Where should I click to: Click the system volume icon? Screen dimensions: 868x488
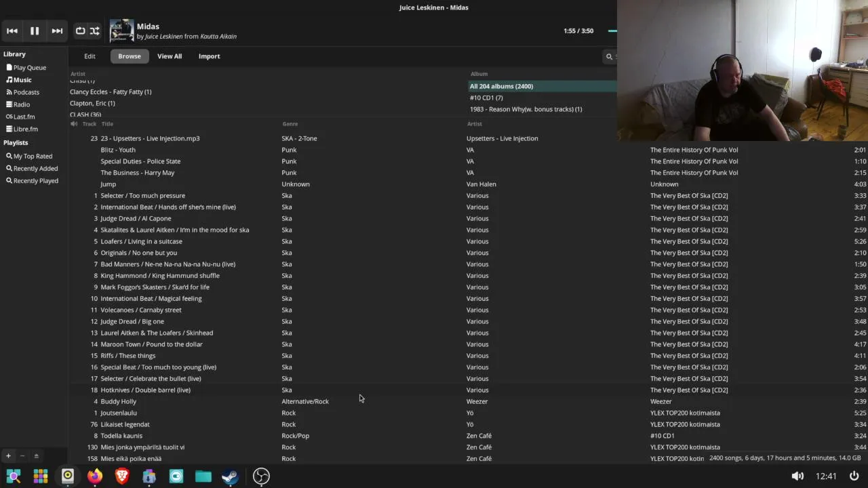[x=797, y=476]
